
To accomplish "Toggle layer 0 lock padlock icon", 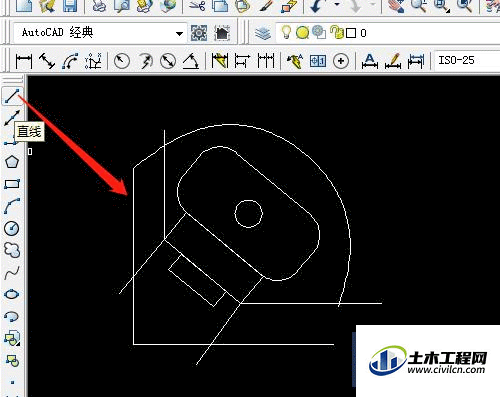I will click(336, 32).
